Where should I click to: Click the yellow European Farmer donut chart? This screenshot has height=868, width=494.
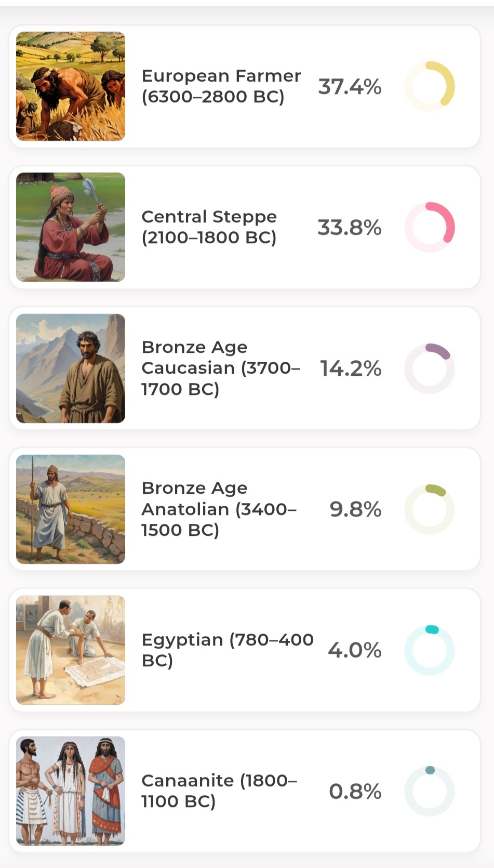click(430, 86)
